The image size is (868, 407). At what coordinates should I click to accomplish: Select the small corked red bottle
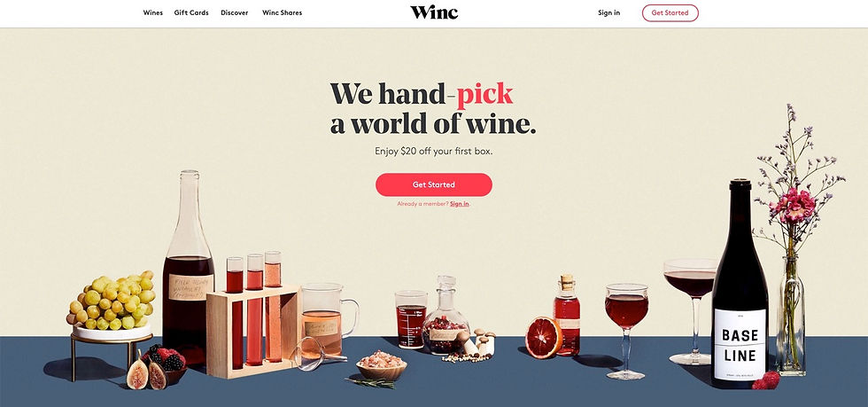point(567,315)
